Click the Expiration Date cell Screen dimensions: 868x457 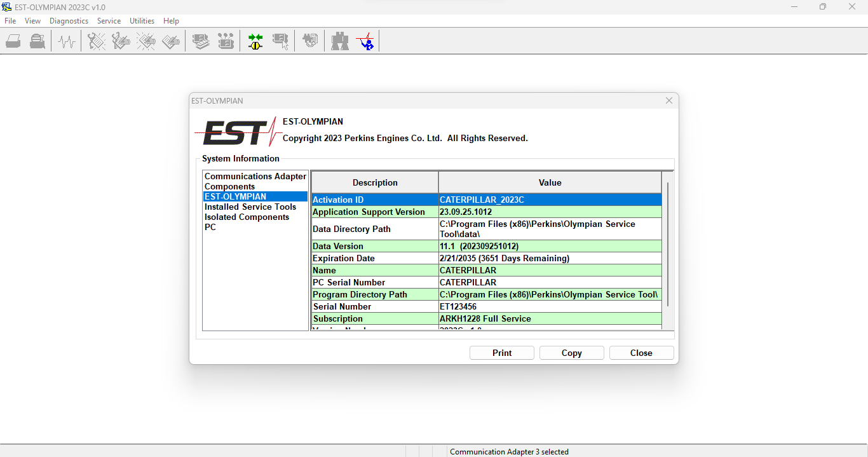(375, 258)
